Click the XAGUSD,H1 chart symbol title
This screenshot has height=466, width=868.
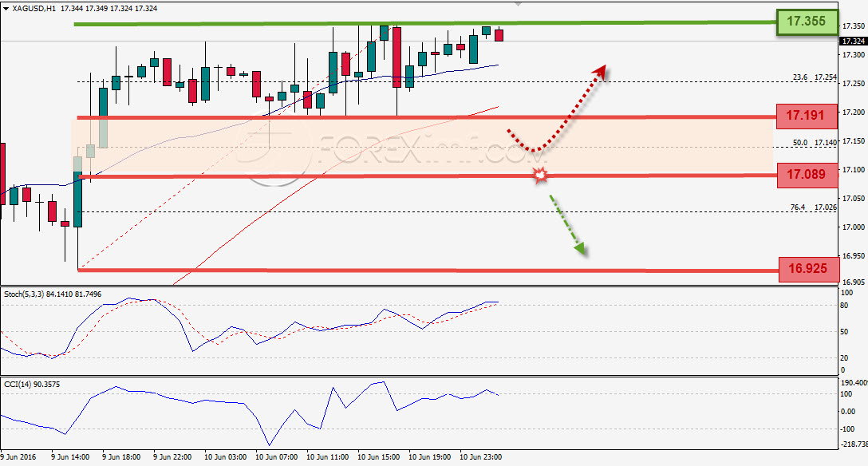[34, 9]
